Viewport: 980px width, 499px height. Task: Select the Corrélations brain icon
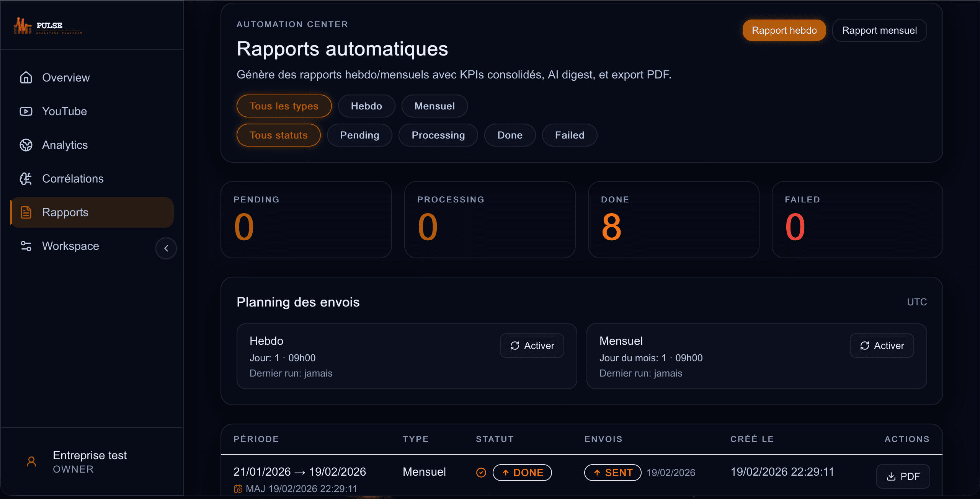coord(26,179)
